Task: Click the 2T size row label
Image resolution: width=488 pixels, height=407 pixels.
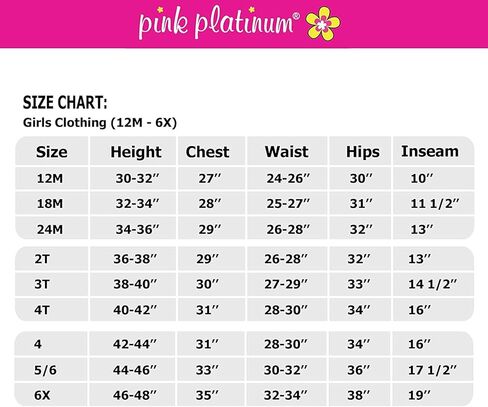Action: [42, 259]
